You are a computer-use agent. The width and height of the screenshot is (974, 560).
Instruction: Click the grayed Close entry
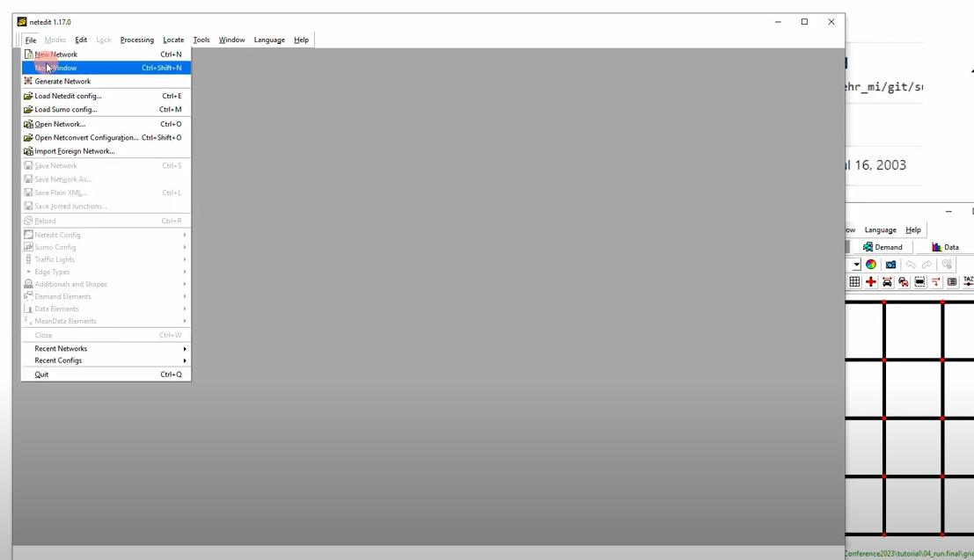[x=106, y=335]
